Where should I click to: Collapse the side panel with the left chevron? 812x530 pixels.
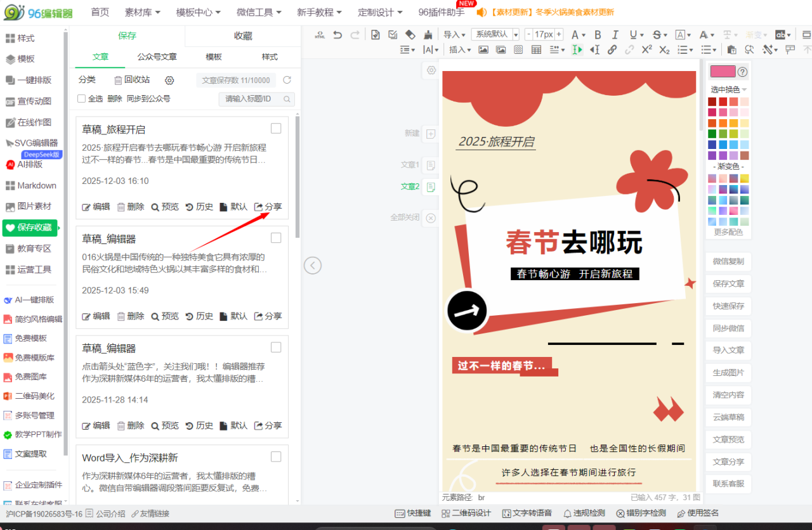click(x=312, y=265)
